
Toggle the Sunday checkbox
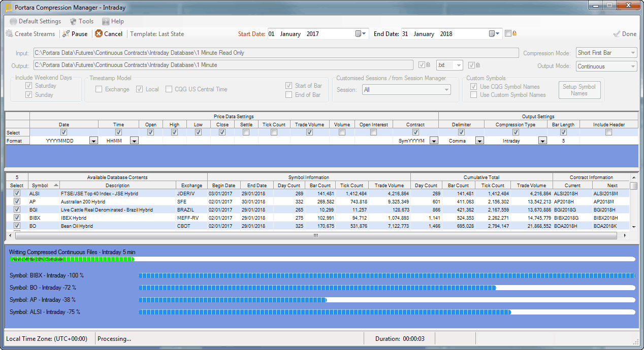click(x=29, y=95)
